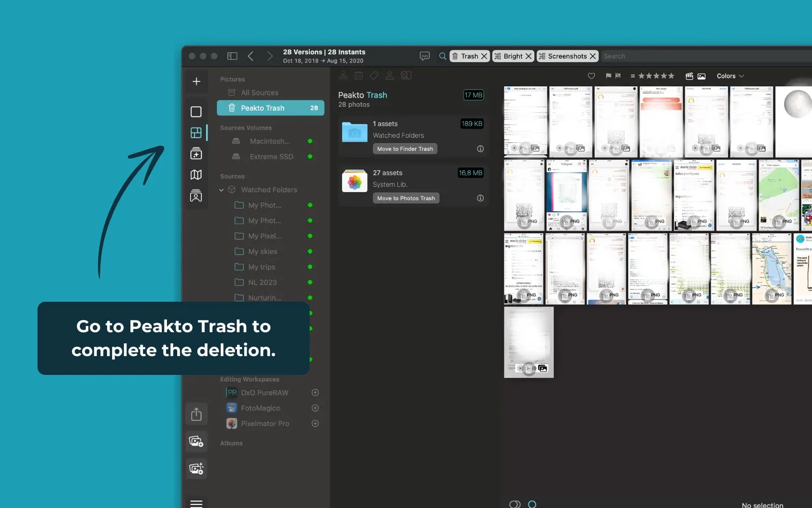Click the calendar icon in the secondary toolbar

click(x=358, y=76)
